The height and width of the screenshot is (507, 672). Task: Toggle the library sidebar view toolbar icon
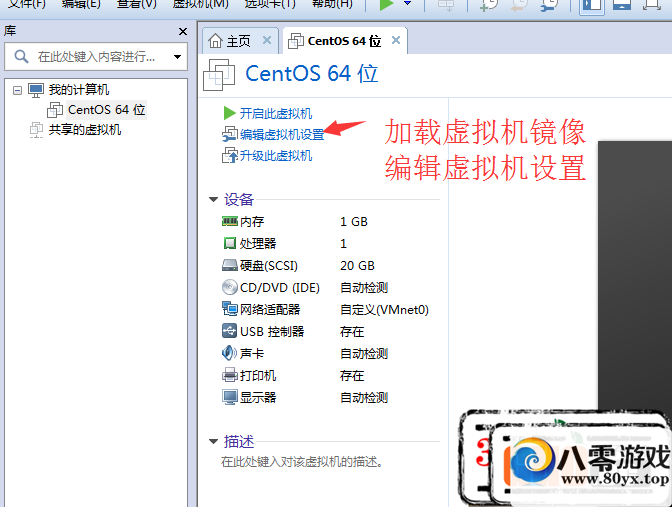tap(592, 5)
